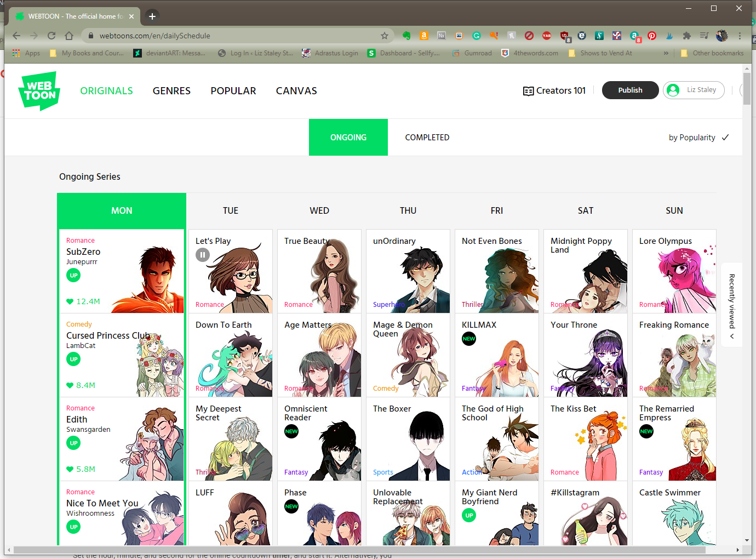756x559 pixels.
Task: Switch to the COMPLETED tab
Action: click(427, 138)
